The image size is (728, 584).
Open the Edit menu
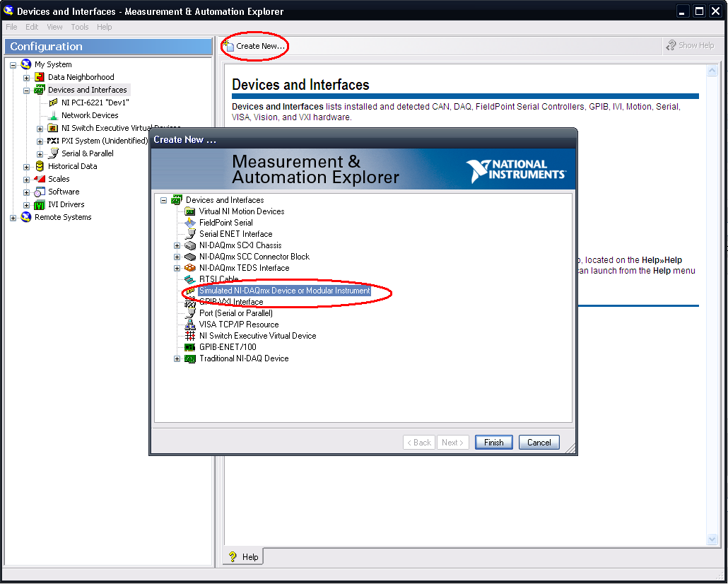[32, 27]
